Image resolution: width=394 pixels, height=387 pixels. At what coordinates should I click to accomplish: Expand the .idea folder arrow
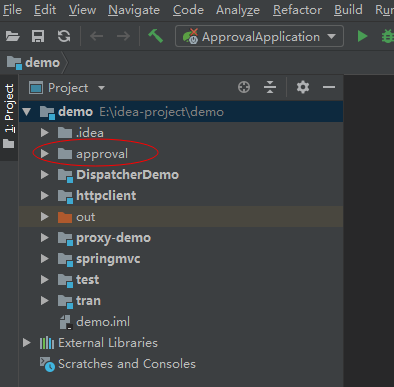click(45, 133)
